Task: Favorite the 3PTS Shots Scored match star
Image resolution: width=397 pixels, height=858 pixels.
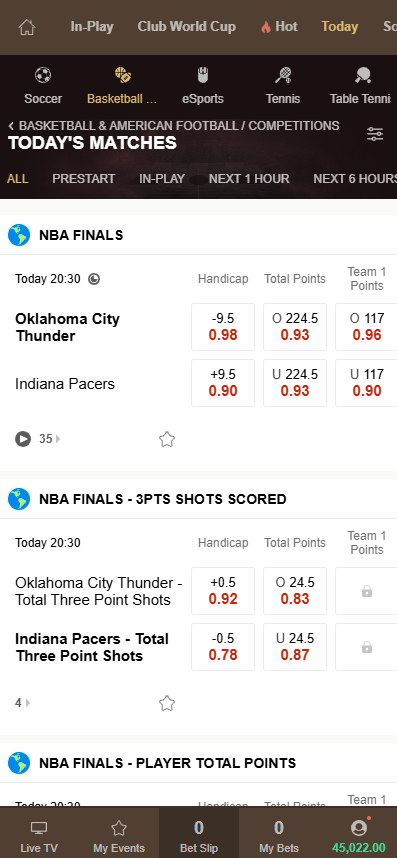Action: pos(167,703)
